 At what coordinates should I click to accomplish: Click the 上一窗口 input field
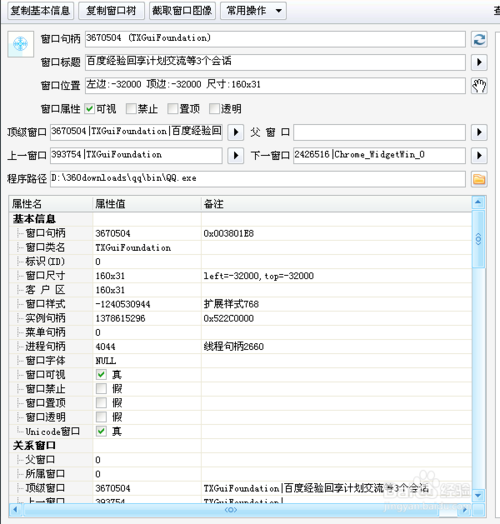click(x=136, y=155)
